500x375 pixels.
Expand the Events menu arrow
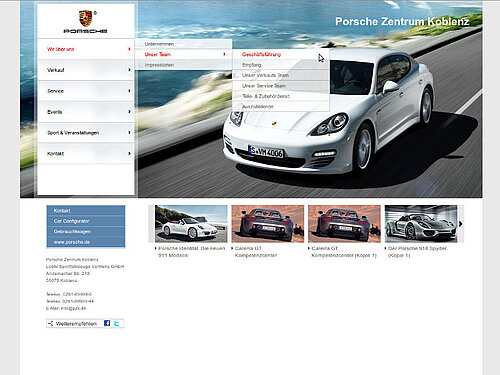click(129, 112)
